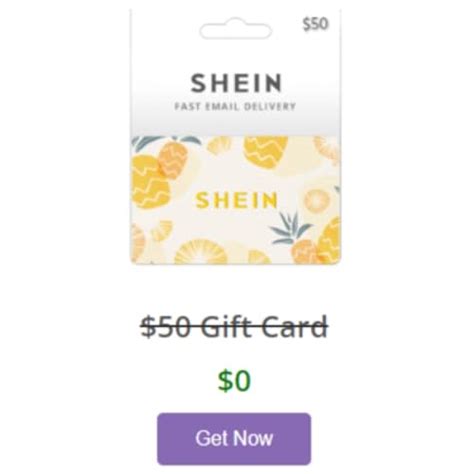Click the white header of gift card
Image resolution: width=474 pixels, height=474 pixels.
click(235, 72)
